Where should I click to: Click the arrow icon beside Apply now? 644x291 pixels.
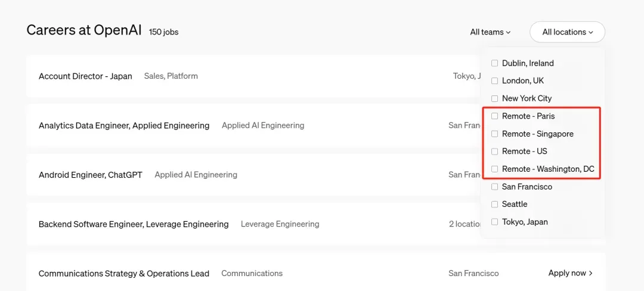(x=591, y=273)
